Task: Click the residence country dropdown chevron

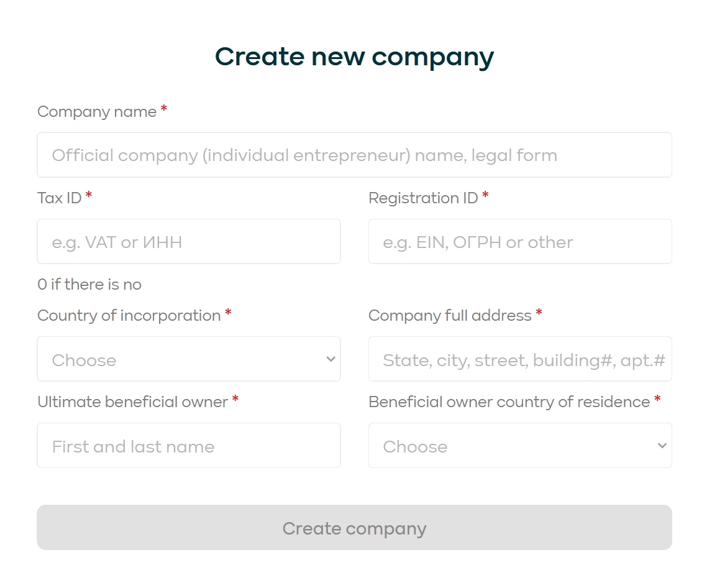Action: 661,445
